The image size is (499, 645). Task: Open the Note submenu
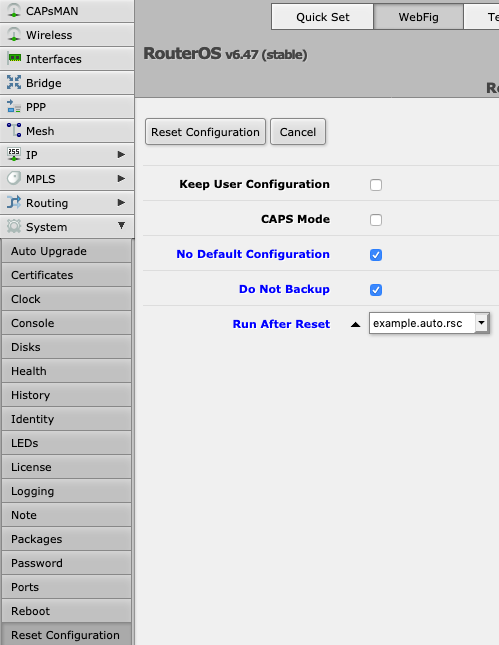(66, 515)
